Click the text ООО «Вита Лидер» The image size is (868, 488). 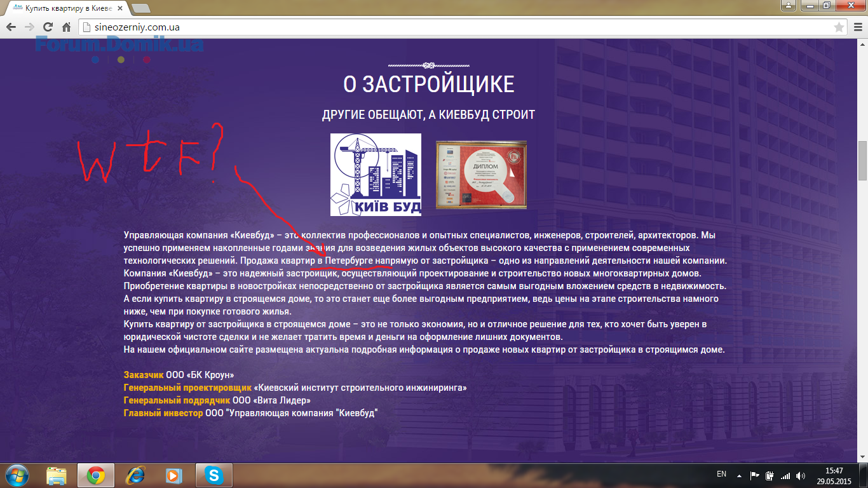[271, 400]
